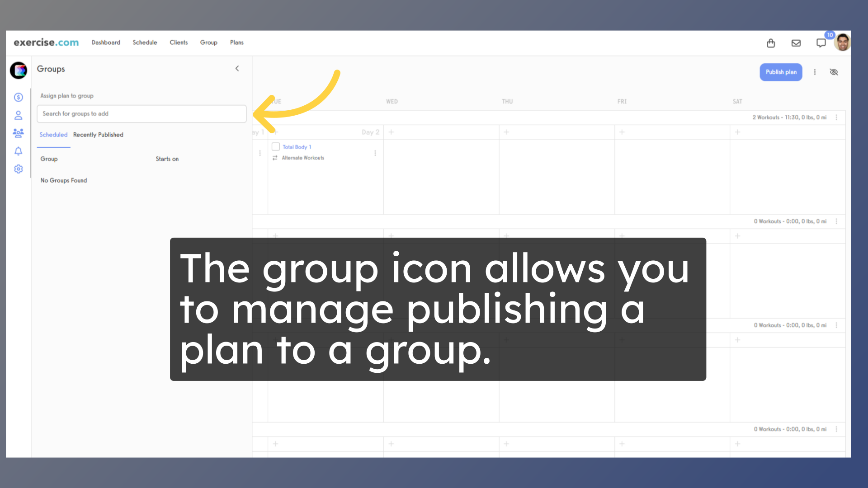This screenshot has height=488, width=868.
Task: Click the hide/show panel icon top right
Action: (834, 71)
